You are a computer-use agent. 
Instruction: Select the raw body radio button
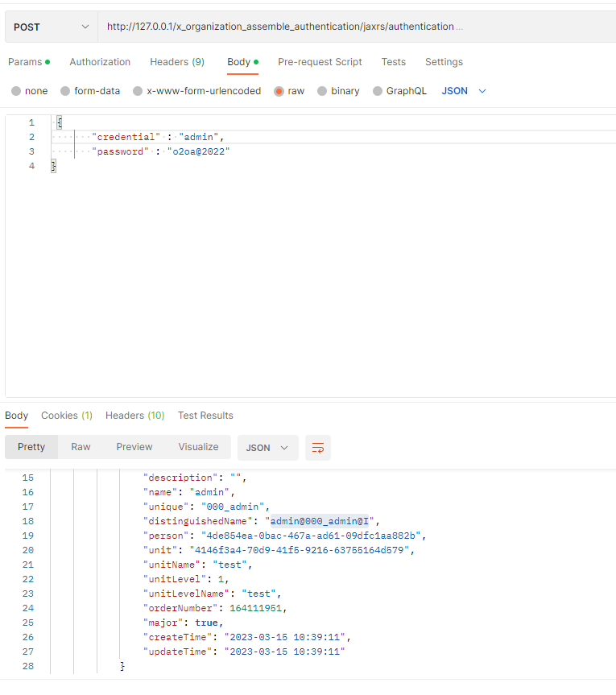click(279, 91)
